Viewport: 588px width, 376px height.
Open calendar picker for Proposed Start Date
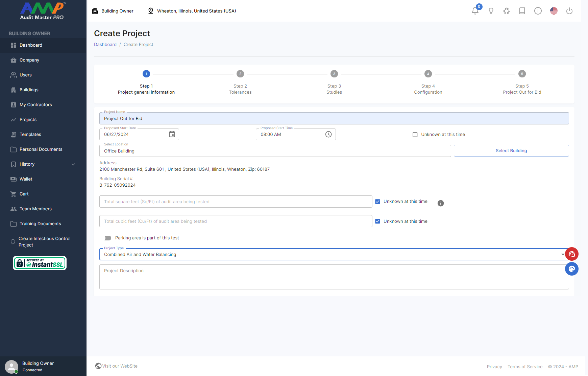tap(172, 134)
